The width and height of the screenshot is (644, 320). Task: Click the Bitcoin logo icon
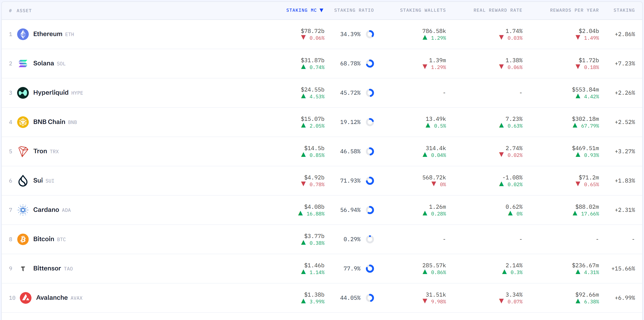23,239
